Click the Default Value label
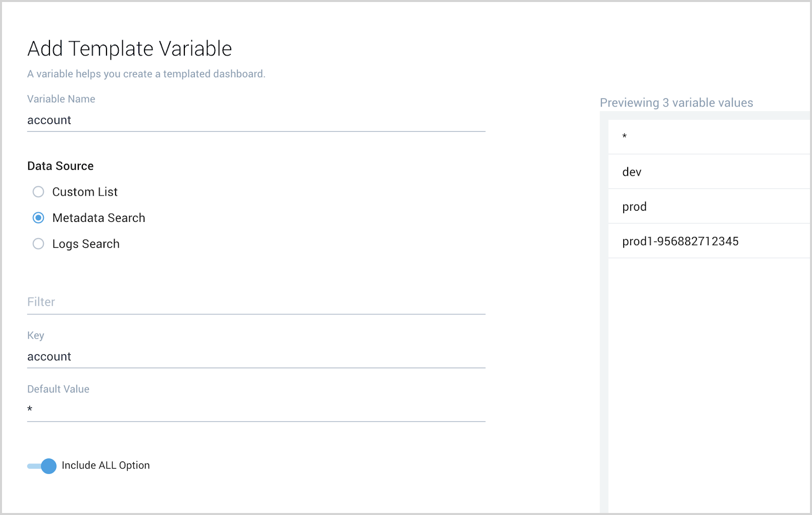This screenshot has width=812, height=515. click(58, 389)
